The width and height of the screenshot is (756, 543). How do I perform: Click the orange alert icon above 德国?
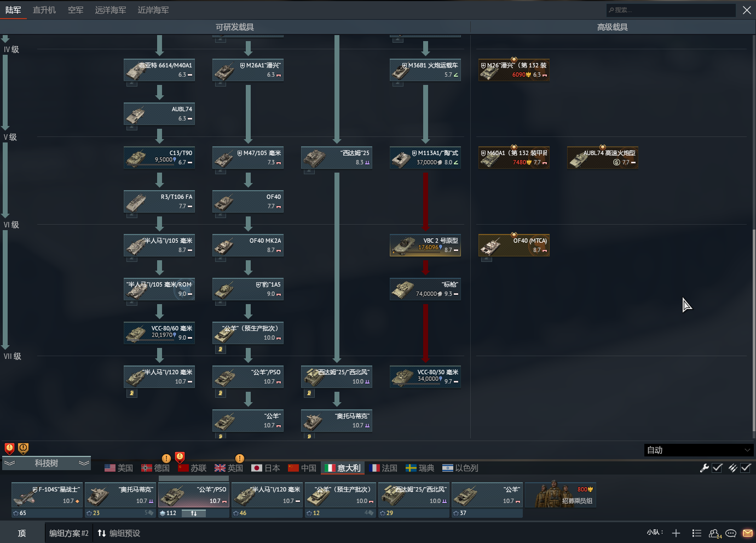[x=166, y=459]
